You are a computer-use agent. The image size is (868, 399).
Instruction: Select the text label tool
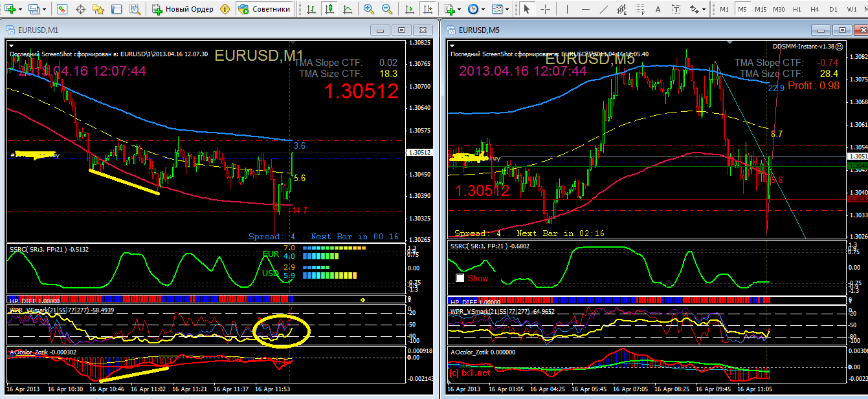click(x=677, y=9)
